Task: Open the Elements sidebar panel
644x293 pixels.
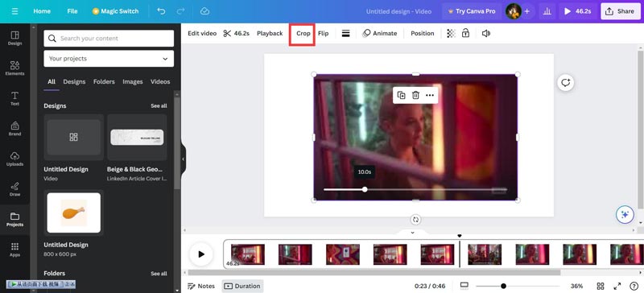Action: (x=14, y=68)
